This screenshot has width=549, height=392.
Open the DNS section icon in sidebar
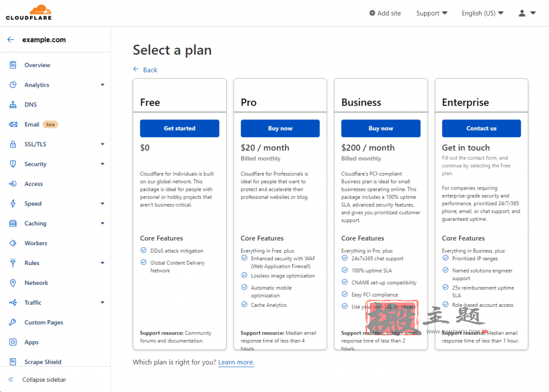click(13, 104)
